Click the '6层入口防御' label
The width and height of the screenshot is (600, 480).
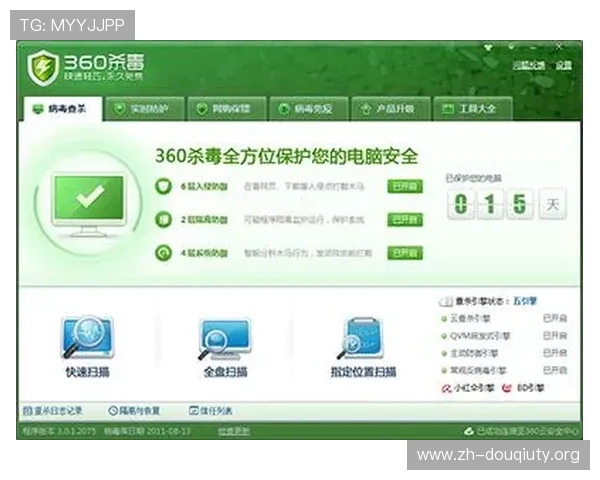pyautogui.click(x=204, y=186)
